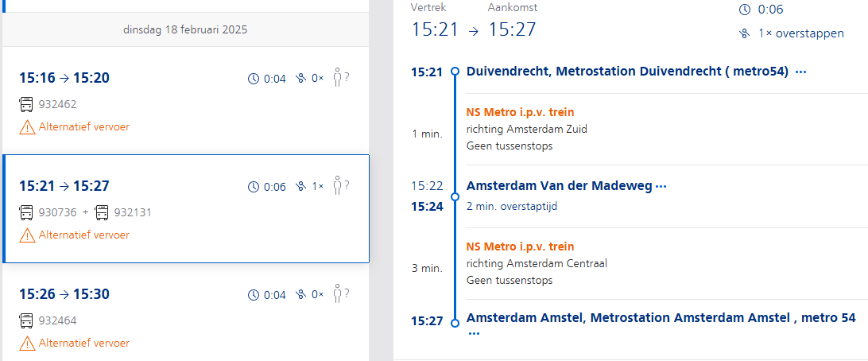Expand options dots after Duivendrecht metro54

pyautogui.click(x=800, y=72)
